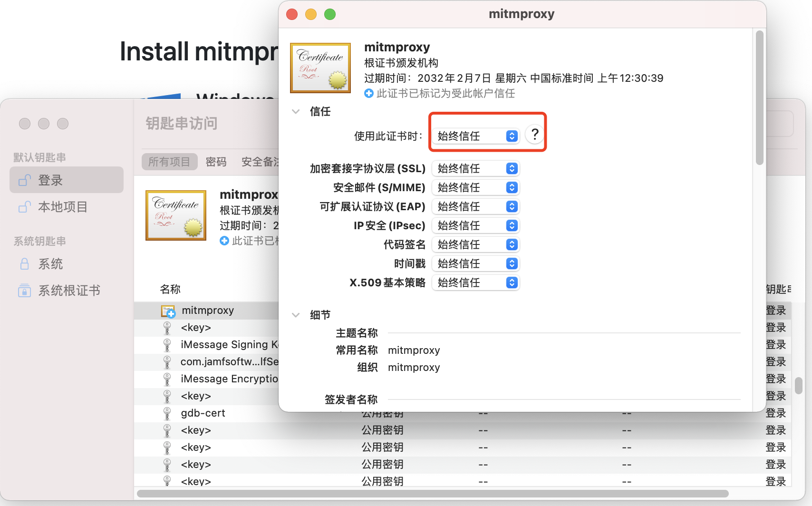Switch to the Passwords (密码) tab
This screenshot has width=812, height=506.
(x=216, y=162)
